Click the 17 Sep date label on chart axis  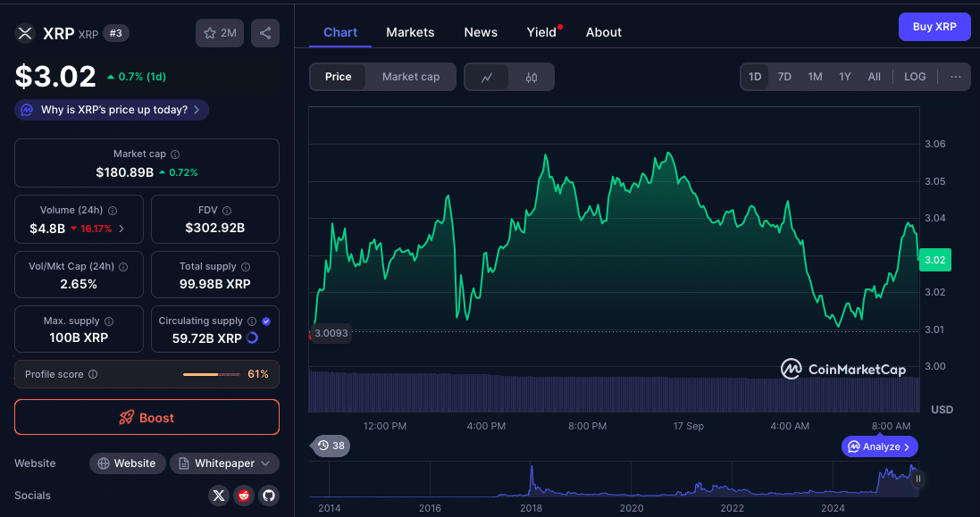click(688, 426)
